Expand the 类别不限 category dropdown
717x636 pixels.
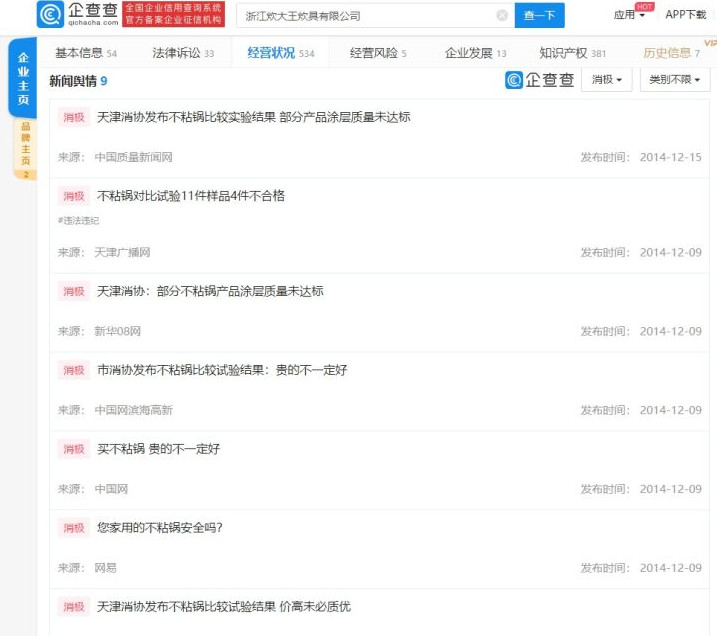674,80
